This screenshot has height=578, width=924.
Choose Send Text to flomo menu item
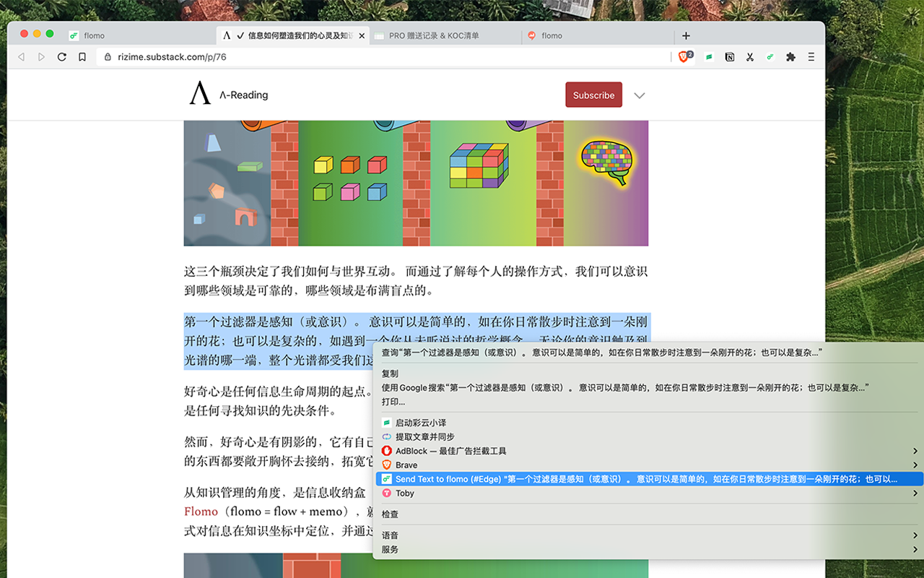coord(505,478)
